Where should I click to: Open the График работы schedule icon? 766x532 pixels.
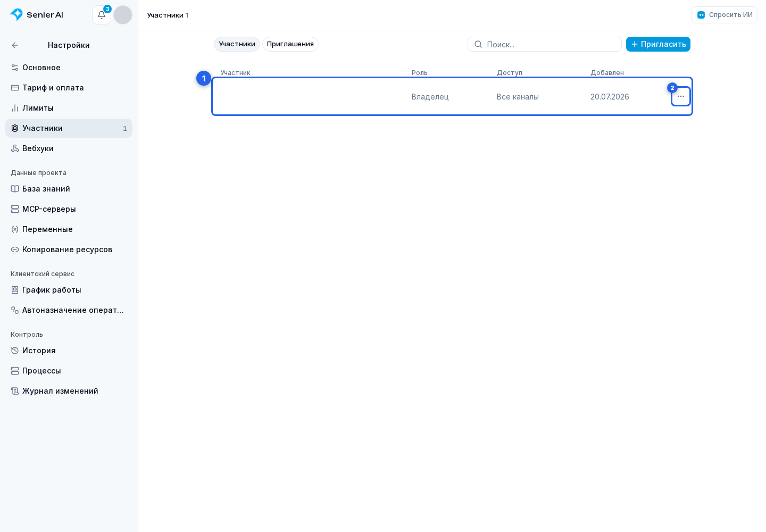tap(15, 290)
